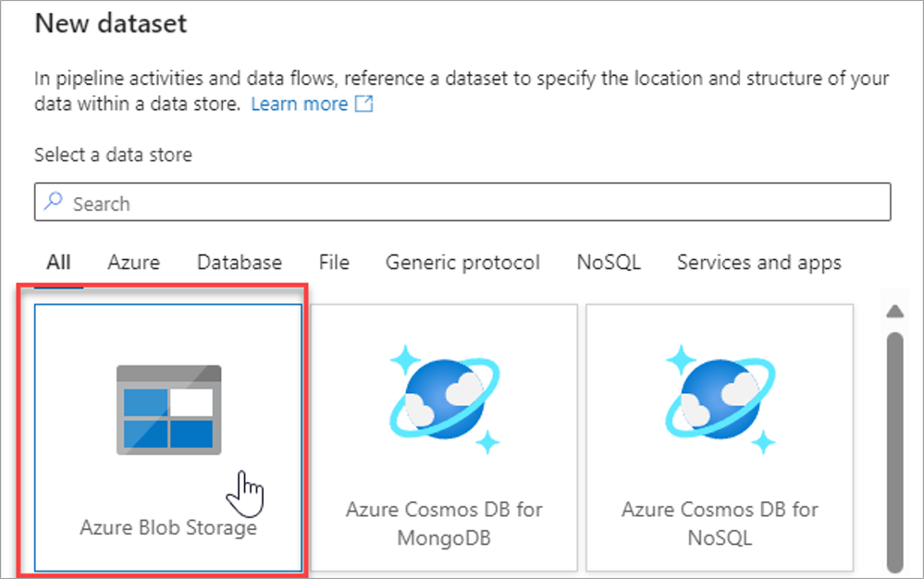Click the Azure Cosmos DB for NoSQL label

coord(720,523)
